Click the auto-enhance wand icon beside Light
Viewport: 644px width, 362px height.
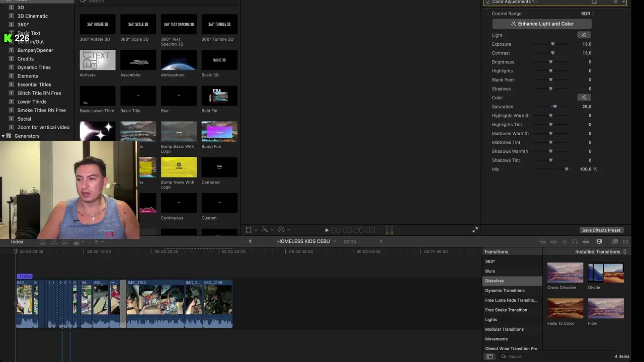click(x=584, y=35)
